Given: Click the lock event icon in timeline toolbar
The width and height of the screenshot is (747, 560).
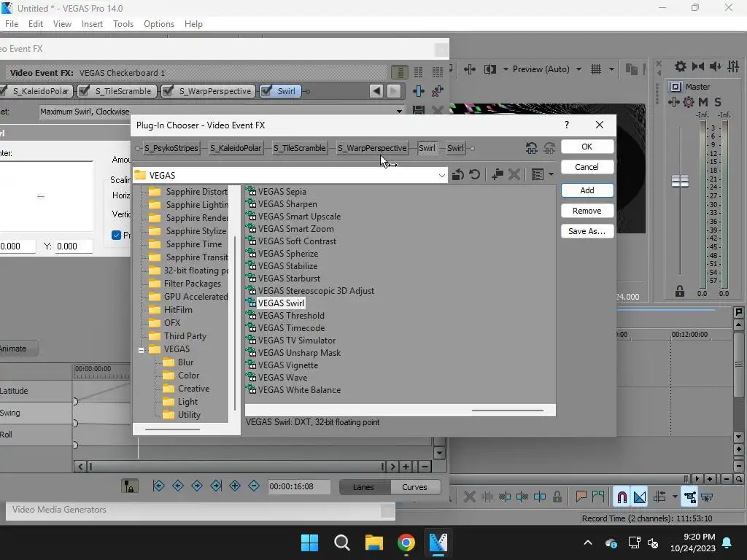Looking at the screenshot, I should click(557, 497).
